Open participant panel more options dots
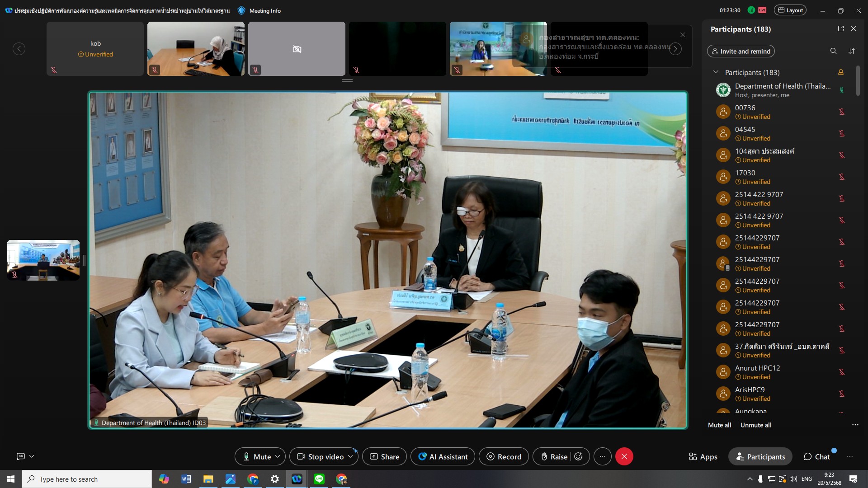Image resolution: width=868 pixels, height=488 pixels. click(x=855, y=425)
